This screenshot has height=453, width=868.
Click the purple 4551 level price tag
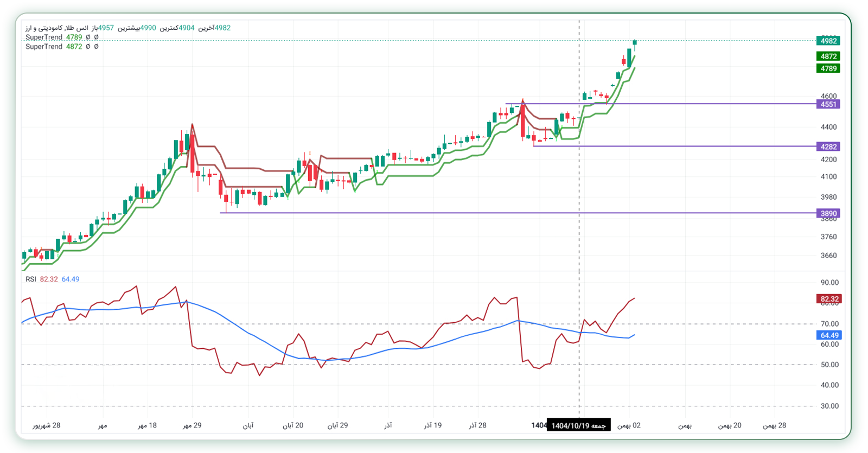tap(828, 104)
